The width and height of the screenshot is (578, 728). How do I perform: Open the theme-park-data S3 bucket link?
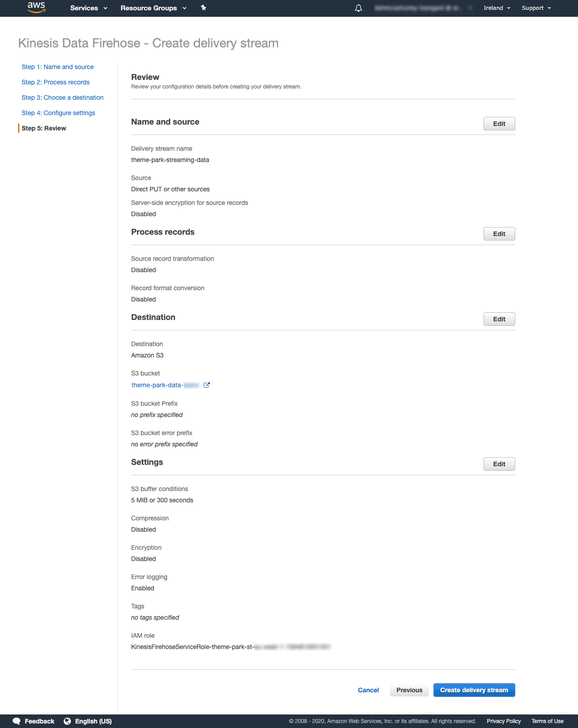click(165, 385)
